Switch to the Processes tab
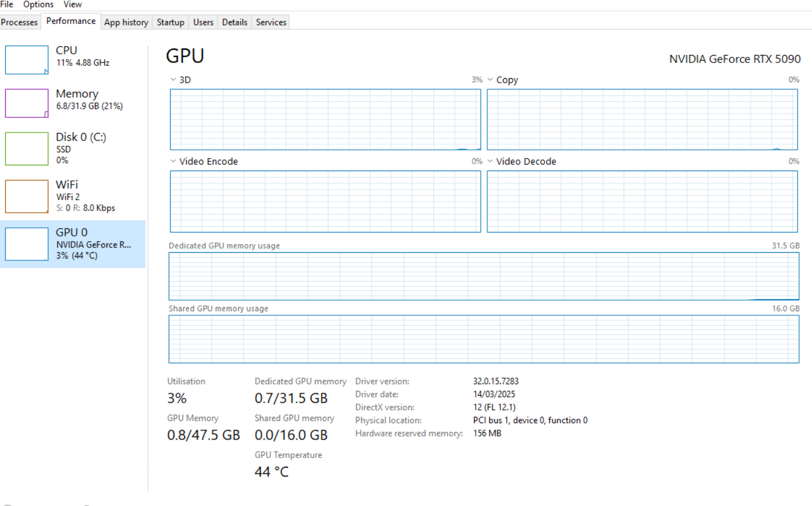Screen dimensions: 812x506 (x=19, y=23)
